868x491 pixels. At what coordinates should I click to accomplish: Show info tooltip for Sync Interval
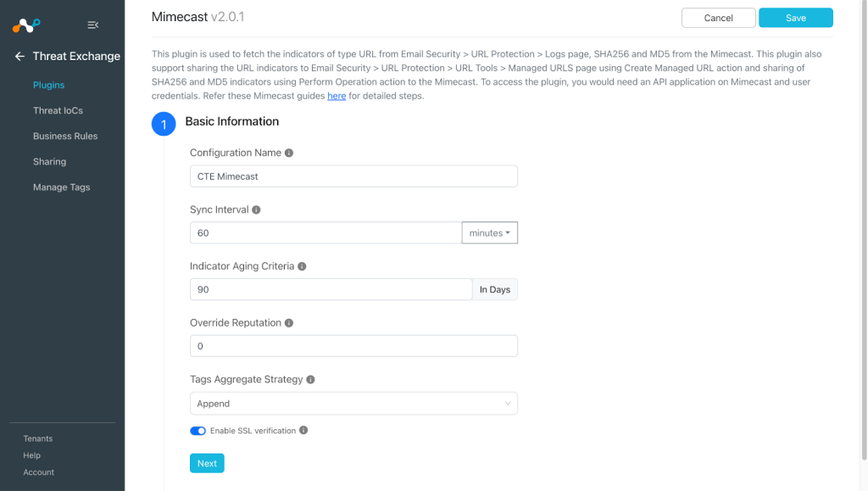click(256, 209)
